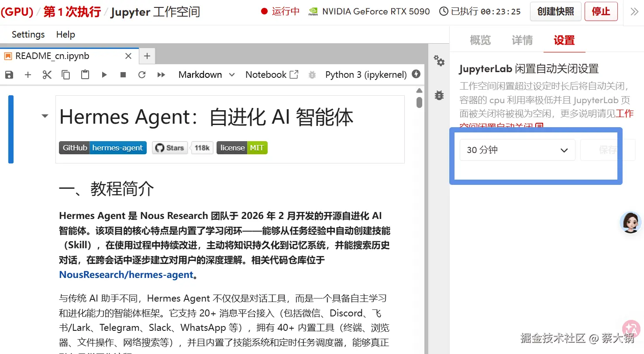This screenshot has height=354, width=644.
Task: Open the 第 1 次执行 breadcrumb
Action: tap(72, 12)
